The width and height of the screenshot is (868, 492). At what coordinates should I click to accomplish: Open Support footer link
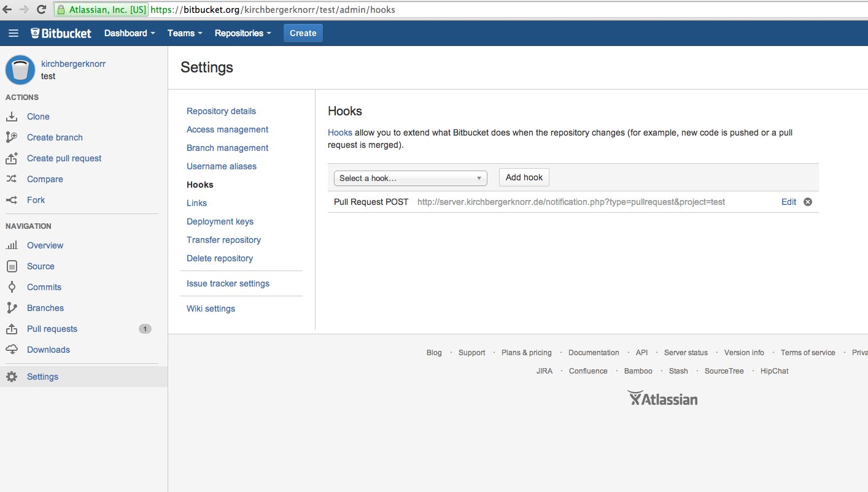tap(472, 353)
